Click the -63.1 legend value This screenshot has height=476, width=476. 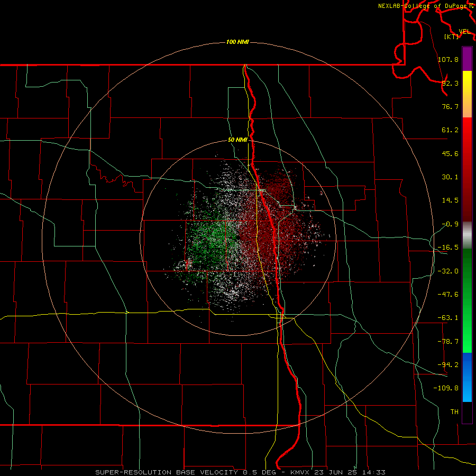pyautogui.click(x=448, y=318)
